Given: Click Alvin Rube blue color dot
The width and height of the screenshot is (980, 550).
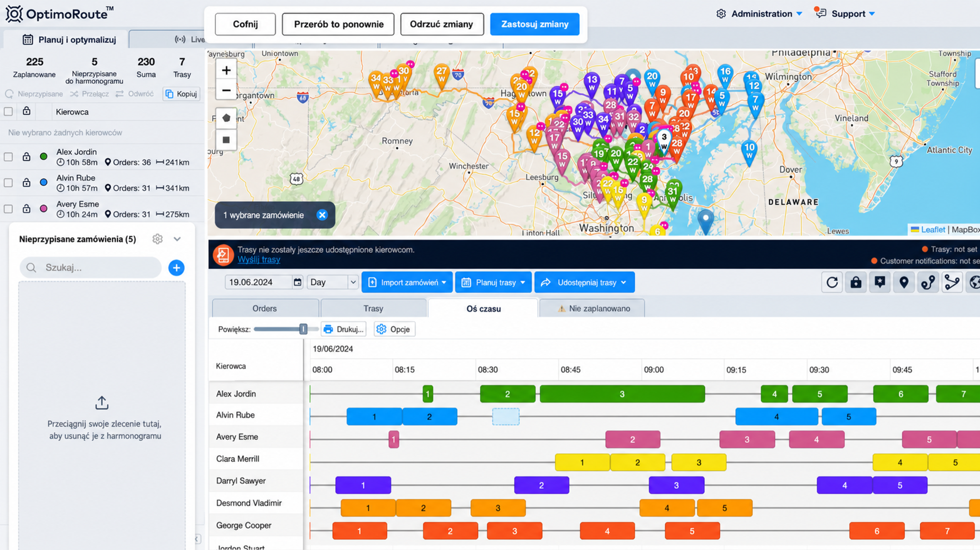Looking at the screenshot, I should coord(44,183).
